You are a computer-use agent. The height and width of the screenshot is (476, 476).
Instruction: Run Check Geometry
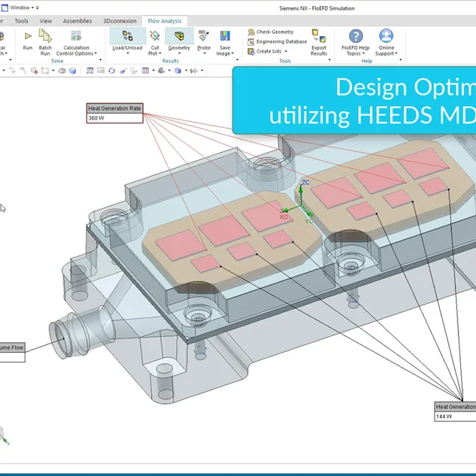pos(271,32)
